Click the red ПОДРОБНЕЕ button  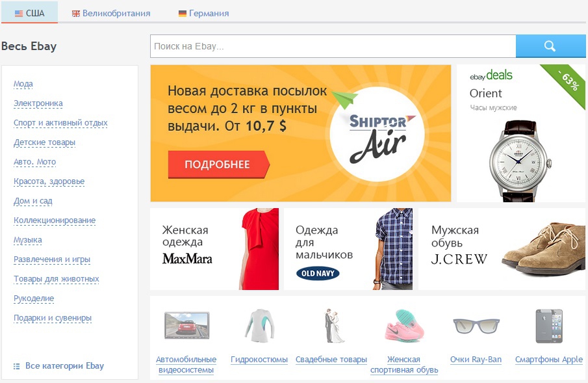click(x=218, y=165)
